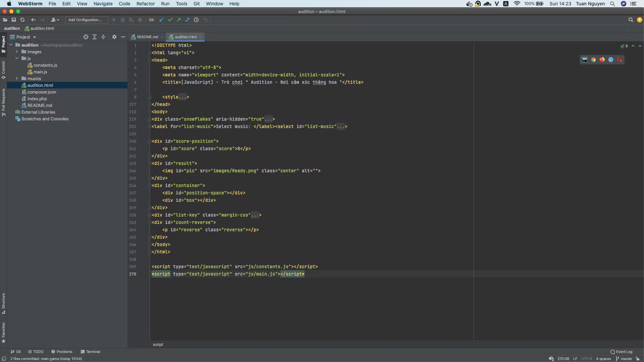Expand the images folder
644x362 pixels.
click(x=17, y=52)
